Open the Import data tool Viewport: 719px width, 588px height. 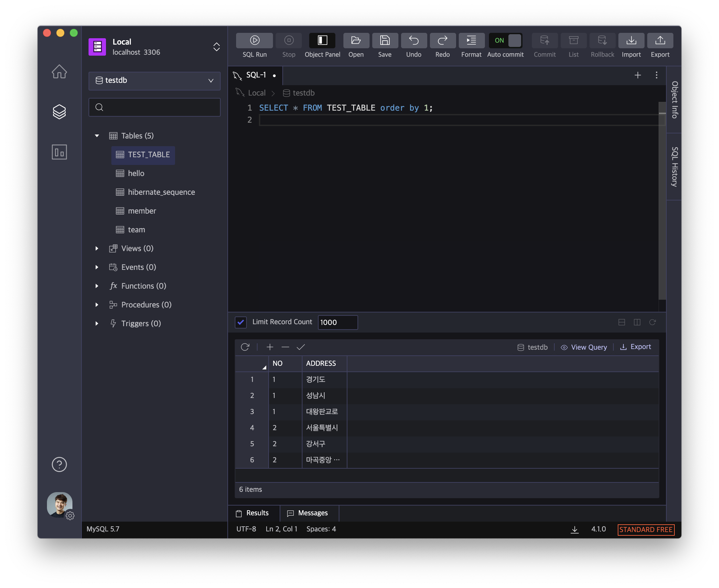click(631, 41)
